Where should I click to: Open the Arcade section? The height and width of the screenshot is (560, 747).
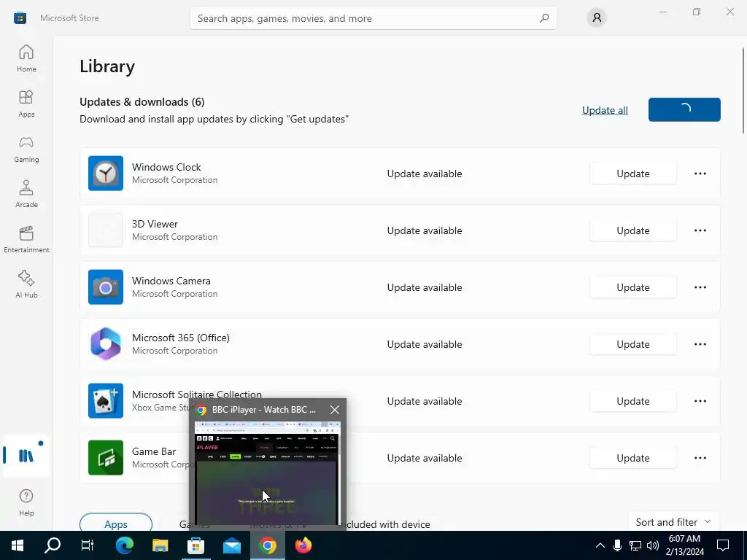(26, 194)
